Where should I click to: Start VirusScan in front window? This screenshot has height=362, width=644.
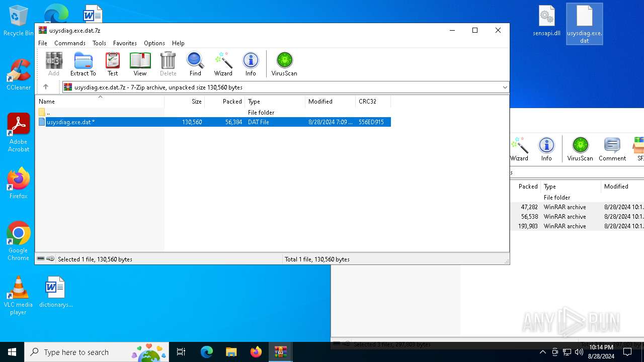coord(284,64)
